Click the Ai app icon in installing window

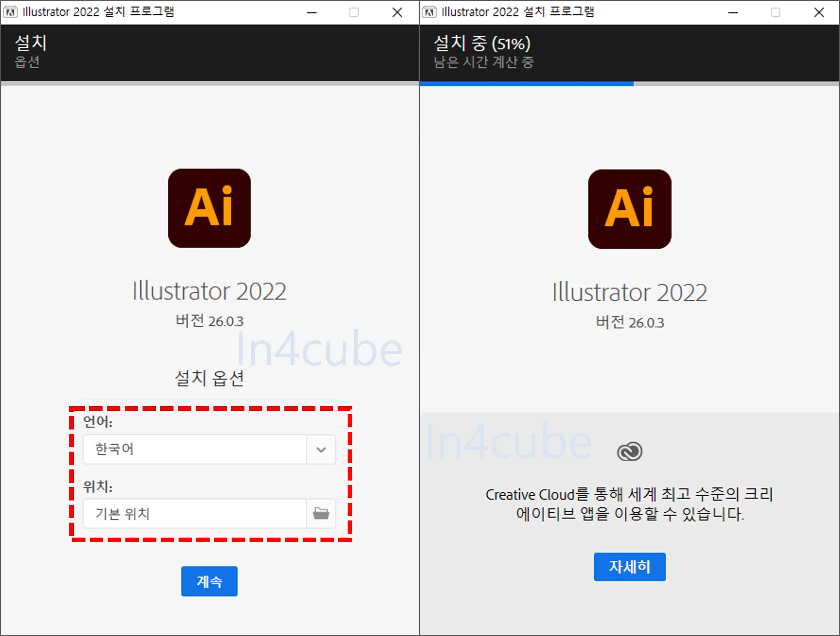point(630,209)
